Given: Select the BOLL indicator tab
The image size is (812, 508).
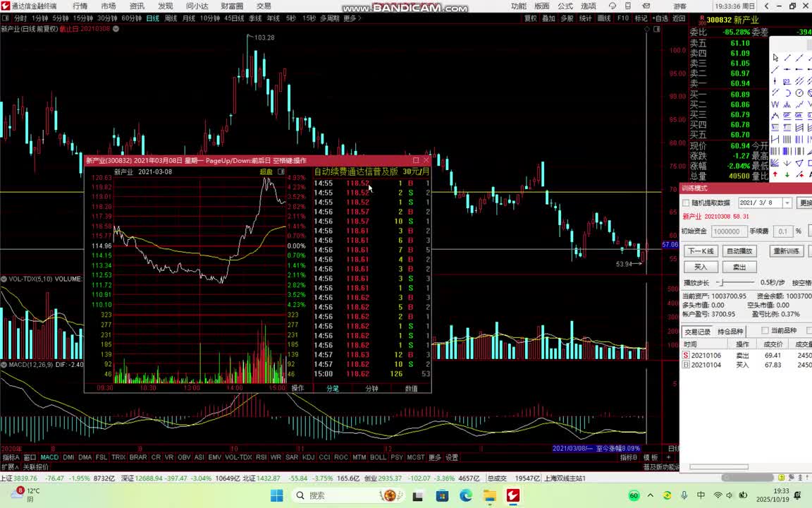Looking at the screenshot, I should click(378, 457).
